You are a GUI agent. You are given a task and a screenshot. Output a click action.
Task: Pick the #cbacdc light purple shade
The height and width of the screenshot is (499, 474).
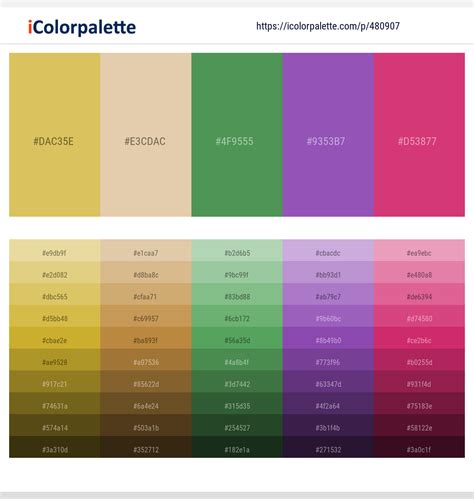[328, 251]
